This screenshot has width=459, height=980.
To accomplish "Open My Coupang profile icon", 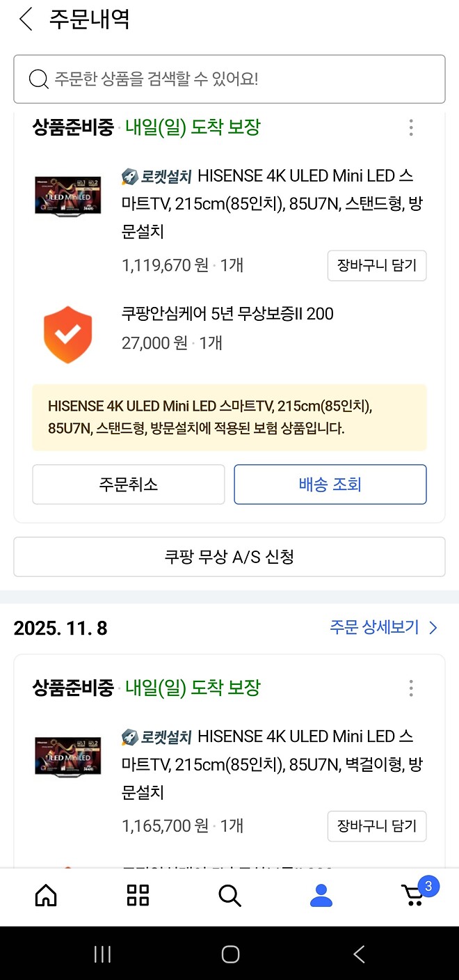I will click(321, 896).
